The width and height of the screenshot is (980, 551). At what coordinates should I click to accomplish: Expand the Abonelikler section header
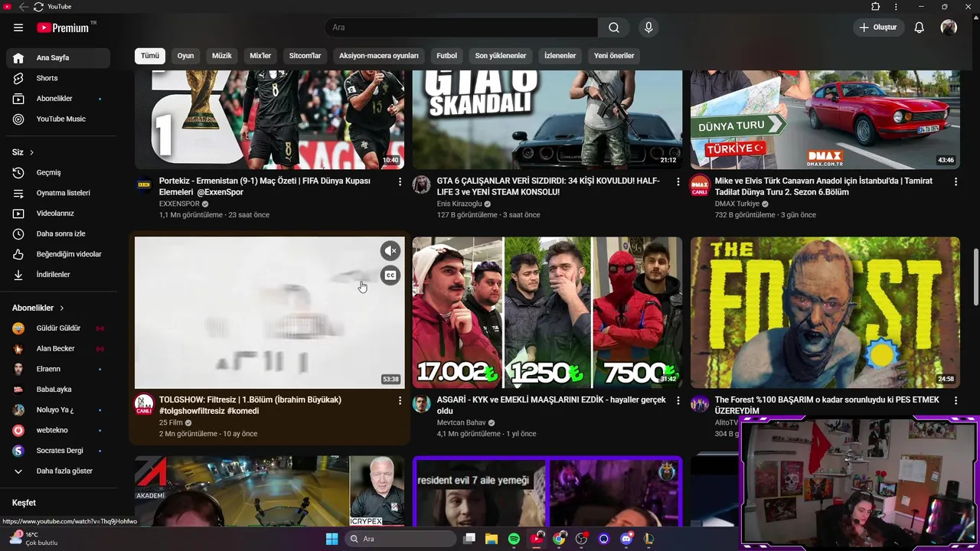point(38,308)
